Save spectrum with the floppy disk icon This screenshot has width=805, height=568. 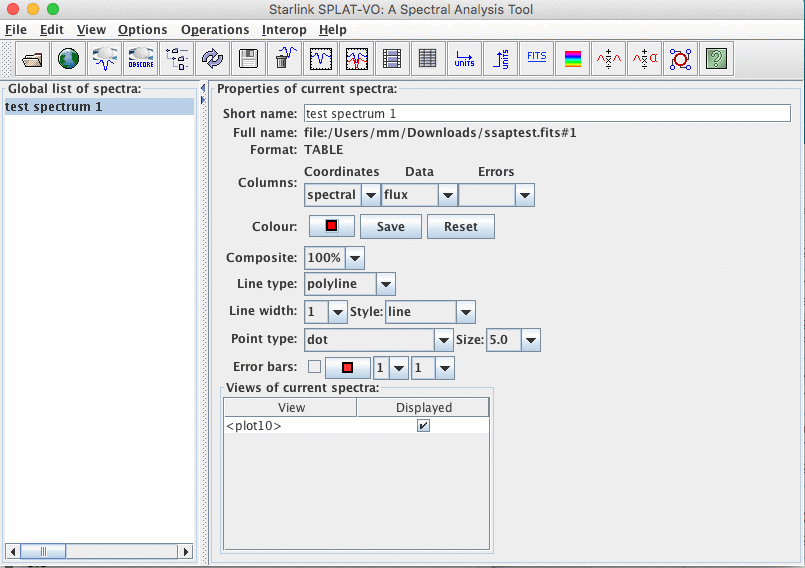pyautogui.click(x=248, y=59)
